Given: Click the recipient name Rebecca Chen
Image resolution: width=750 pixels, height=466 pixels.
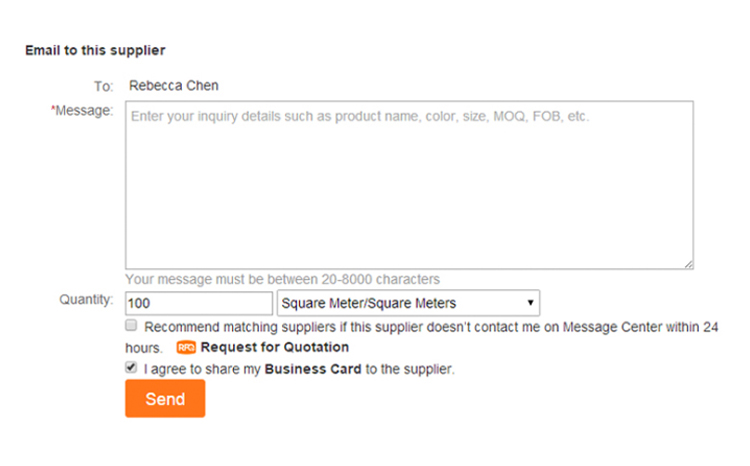Looking at the screenshot, I should (x=174, y=86).
